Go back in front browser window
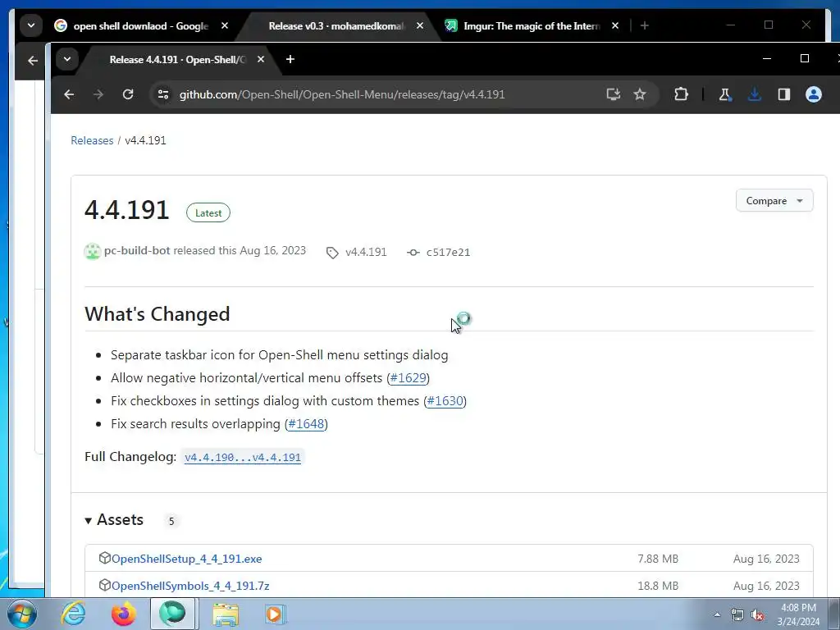The image size is (840, 630). click(69, 94)
